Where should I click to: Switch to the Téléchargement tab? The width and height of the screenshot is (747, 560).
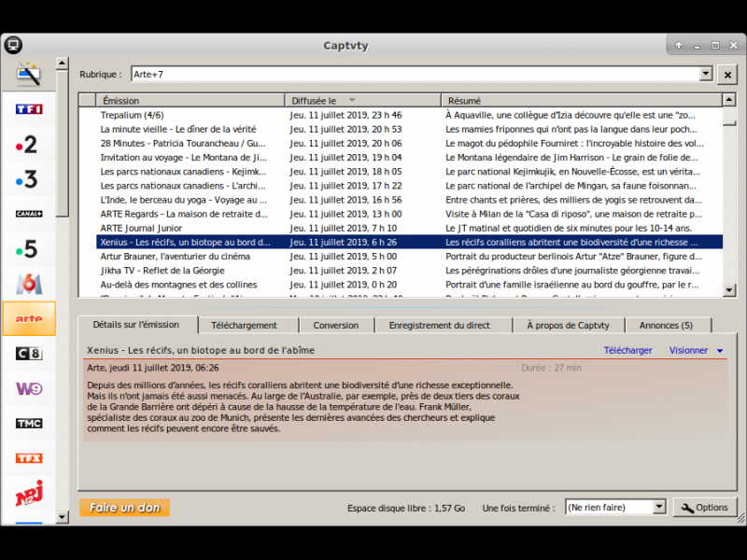[244, 325]
